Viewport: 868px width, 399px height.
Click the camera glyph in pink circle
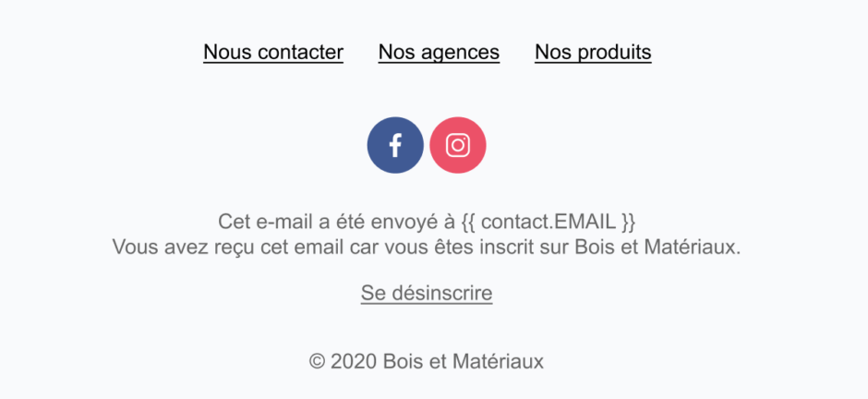[458, 145]
